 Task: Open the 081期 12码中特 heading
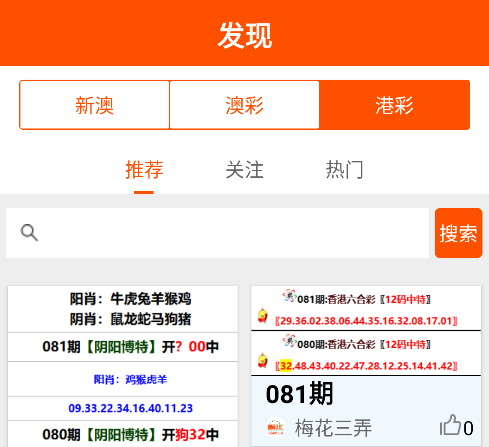click(364, 299)
